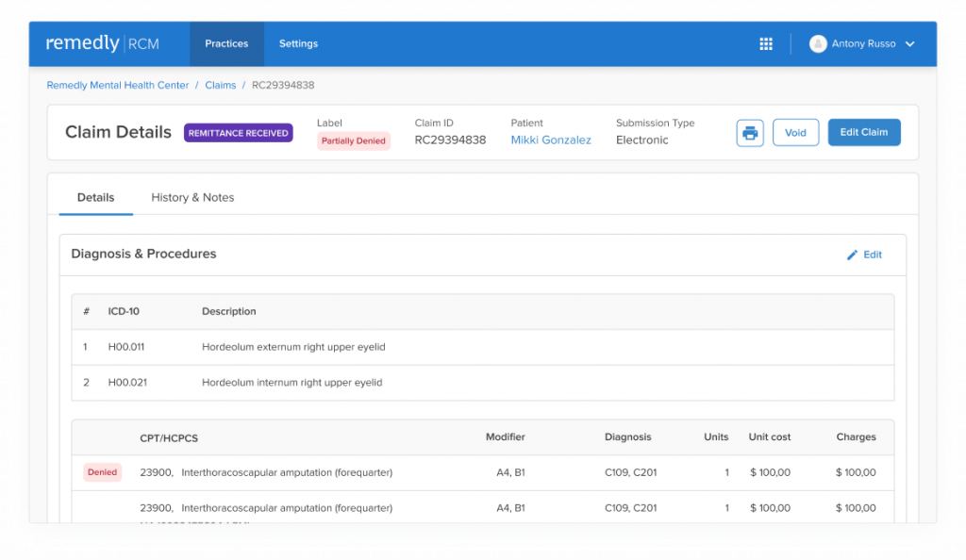Switch to the History & Notes tab
The height and width of the screenshot is (560, 966).
pos(192,198)
